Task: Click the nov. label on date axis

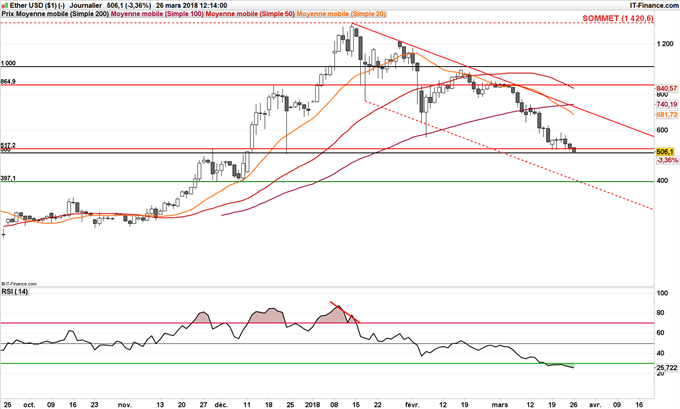Action: [125, 405]
